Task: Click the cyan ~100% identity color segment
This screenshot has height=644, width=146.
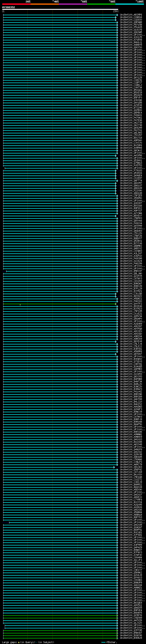Action: tap(130, 4)
